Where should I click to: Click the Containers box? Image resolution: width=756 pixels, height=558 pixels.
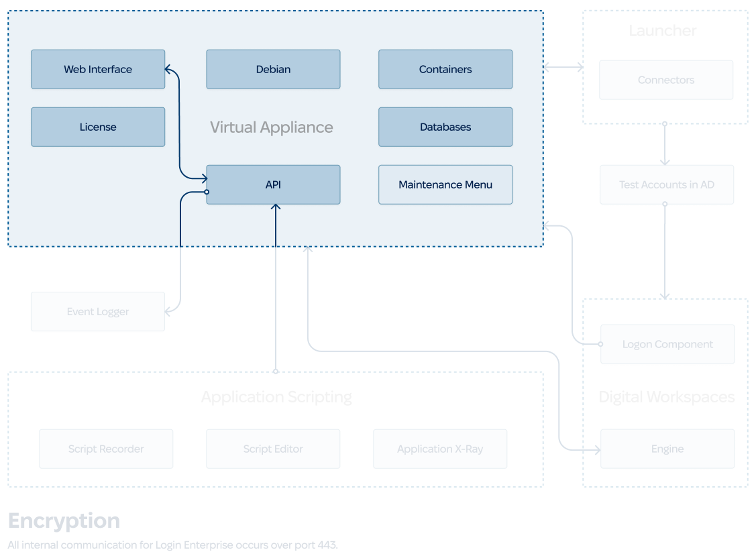pos(445,69)
